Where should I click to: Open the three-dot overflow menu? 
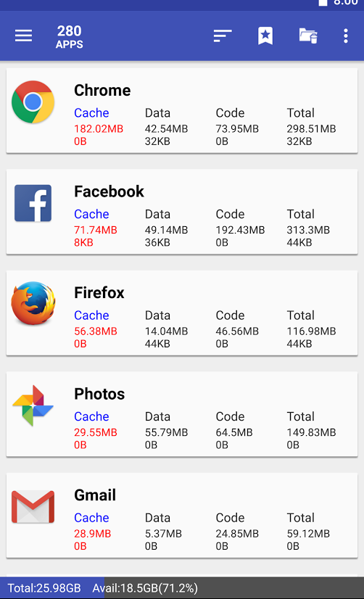click(346, 36)
